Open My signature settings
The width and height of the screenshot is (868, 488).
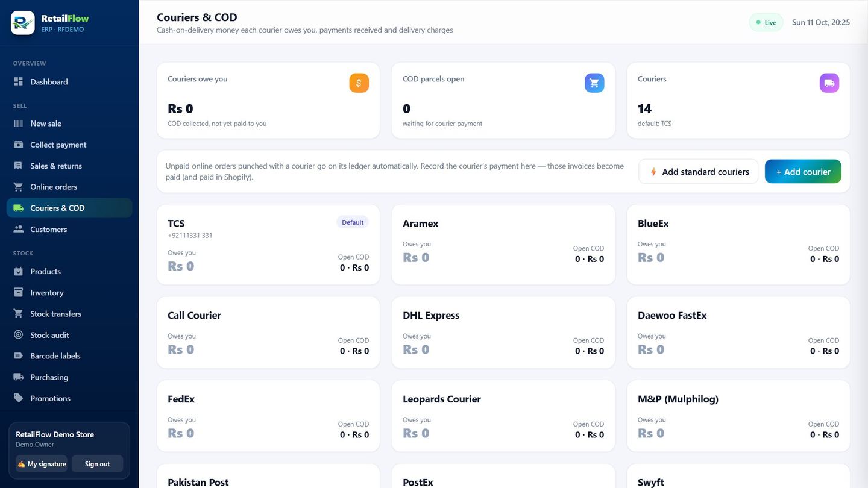(x=42, y=464)
